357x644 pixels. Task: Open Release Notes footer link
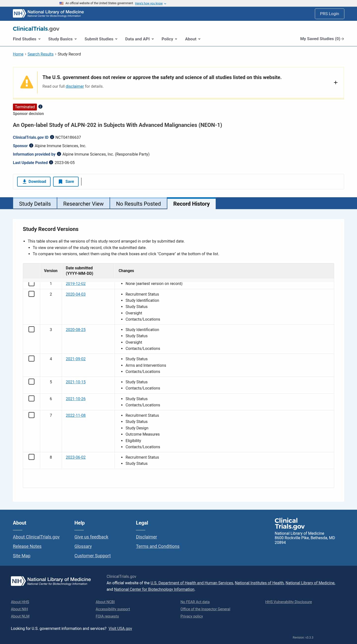(27, 546)
